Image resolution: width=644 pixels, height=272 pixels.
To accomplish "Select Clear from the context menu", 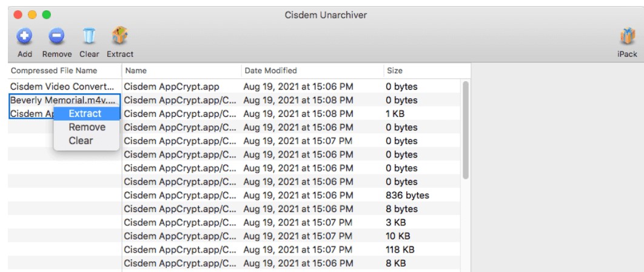I will [81, 141].
